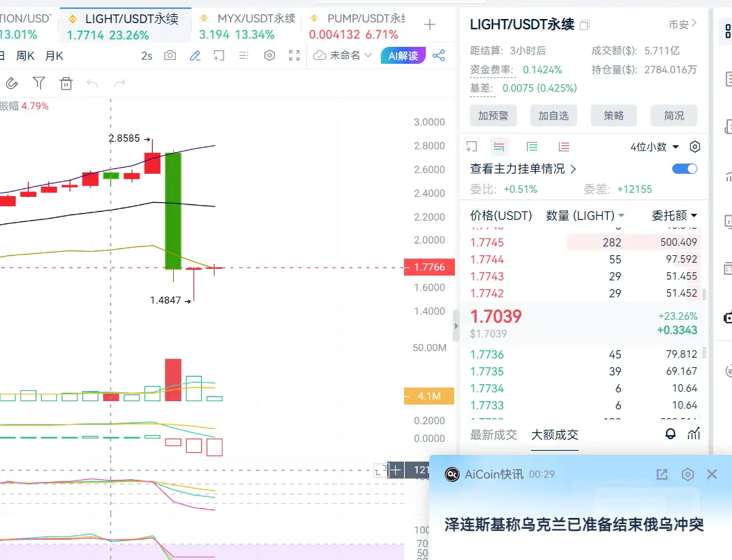Open the indicator list icon in toolbar

coord(244,56)
